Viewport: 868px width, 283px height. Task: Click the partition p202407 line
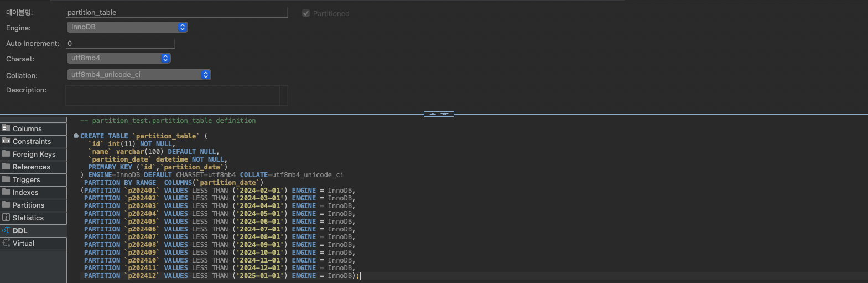(x=220, y=236)
